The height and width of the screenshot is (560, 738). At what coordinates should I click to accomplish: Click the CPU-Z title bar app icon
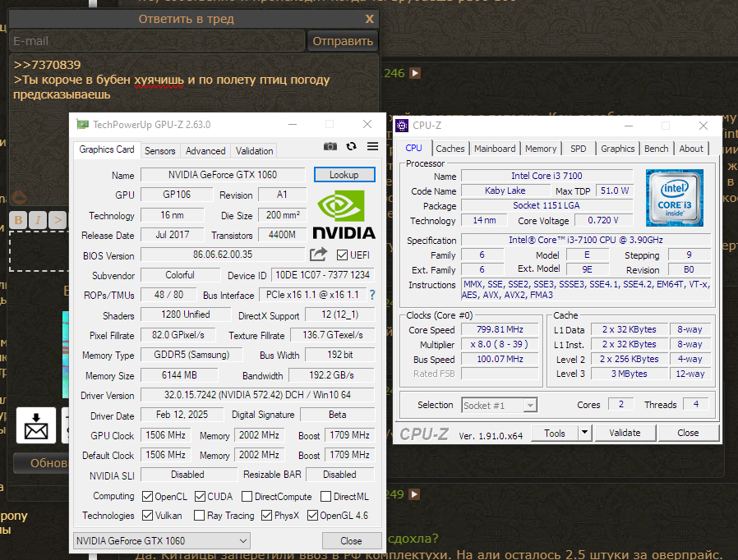(x=402, y=126)
